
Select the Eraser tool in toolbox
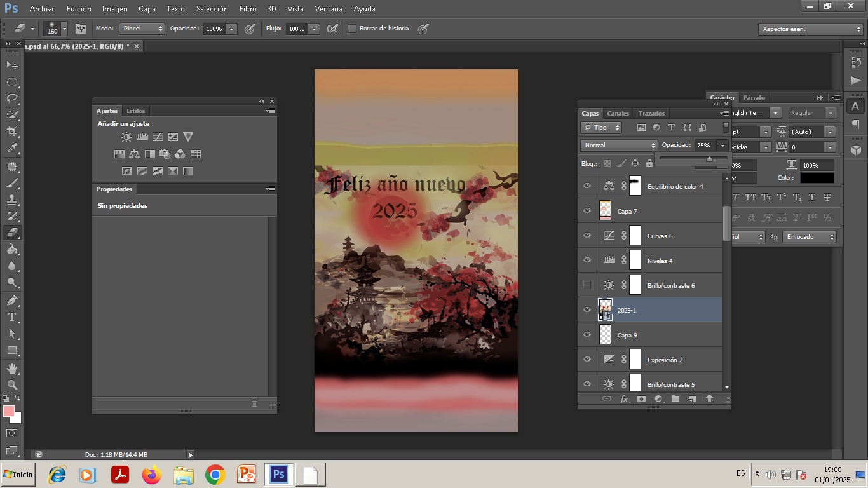[12, 233]
